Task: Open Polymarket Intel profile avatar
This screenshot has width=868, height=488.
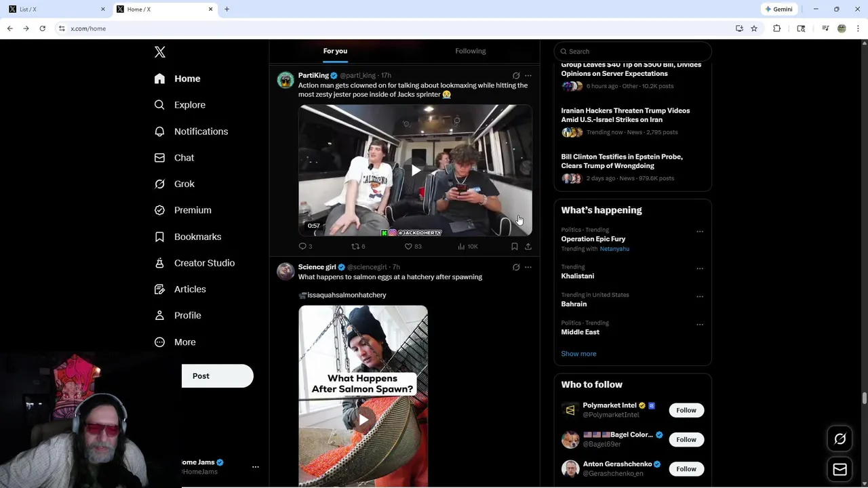Action: (x=570, y=410)
